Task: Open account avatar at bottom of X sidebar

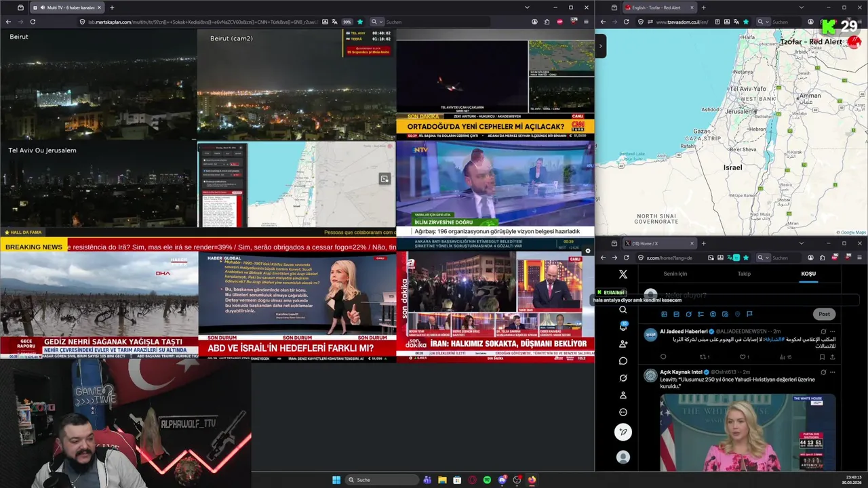Action: [623, 457]
